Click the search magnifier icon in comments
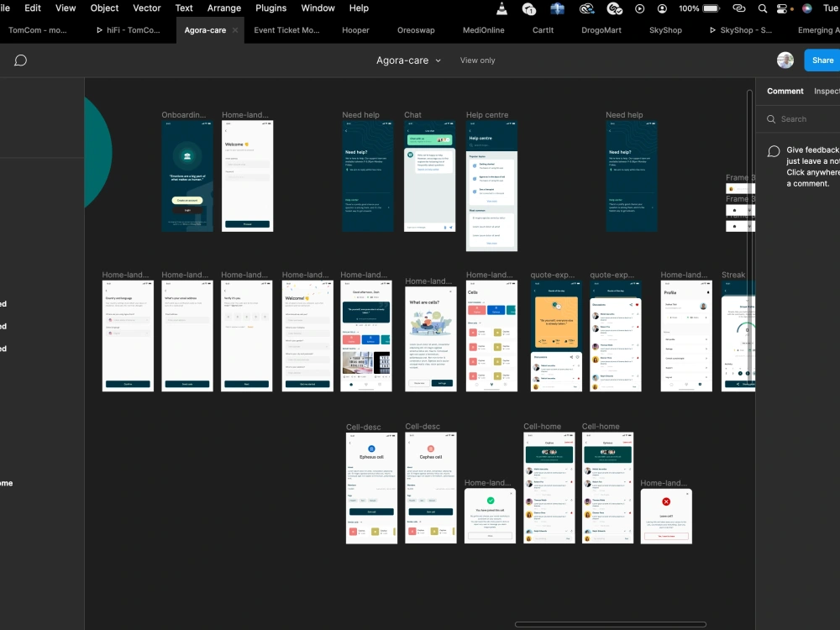 pos(771,119)
